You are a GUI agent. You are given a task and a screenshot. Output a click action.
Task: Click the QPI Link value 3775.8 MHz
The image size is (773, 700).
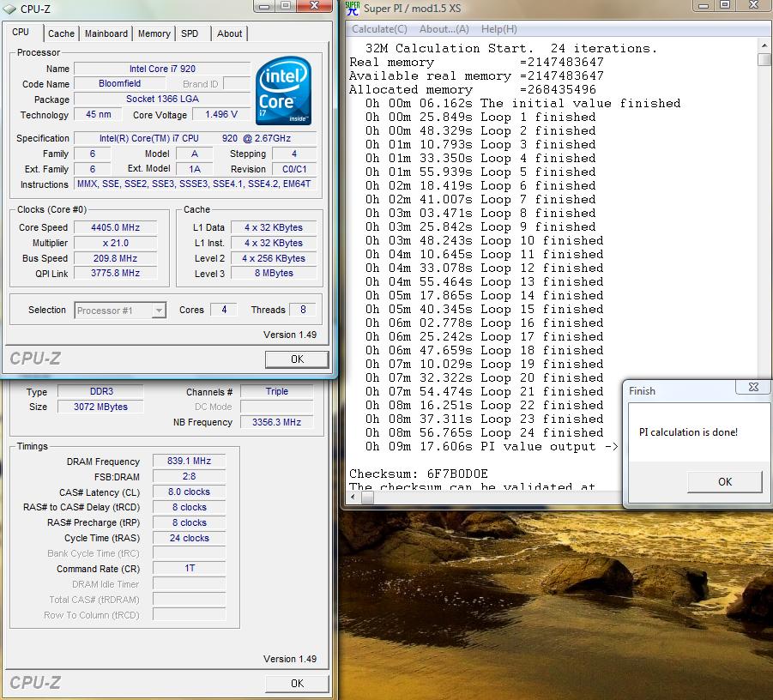point(115,273)
